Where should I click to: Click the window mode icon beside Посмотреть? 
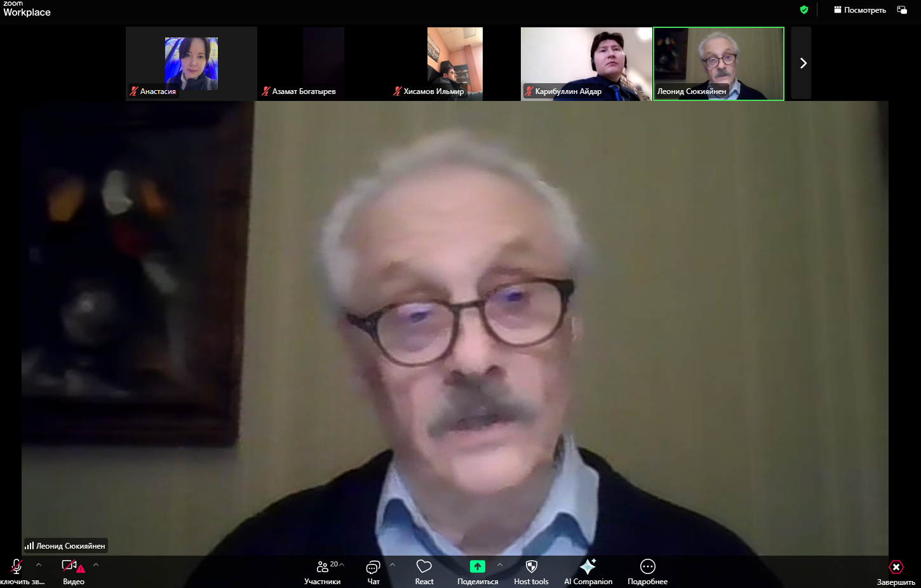[x=902, y=10]
